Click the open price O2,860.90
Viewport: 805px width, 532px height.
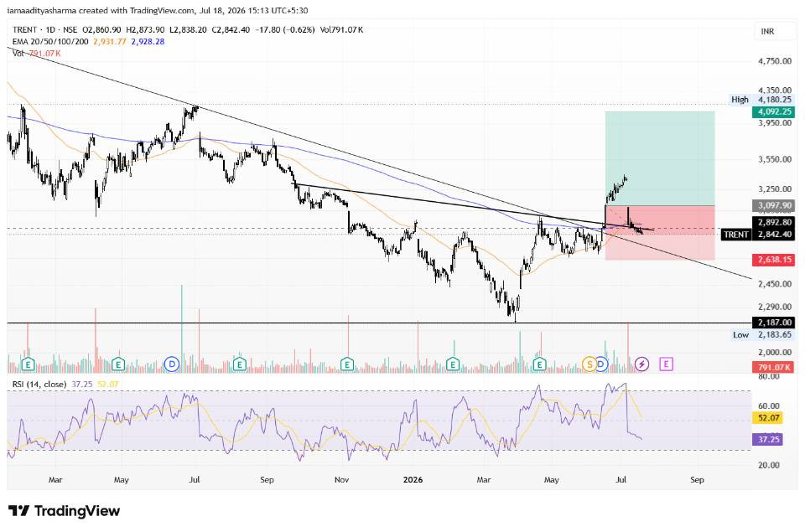click(x=101, y=30)
